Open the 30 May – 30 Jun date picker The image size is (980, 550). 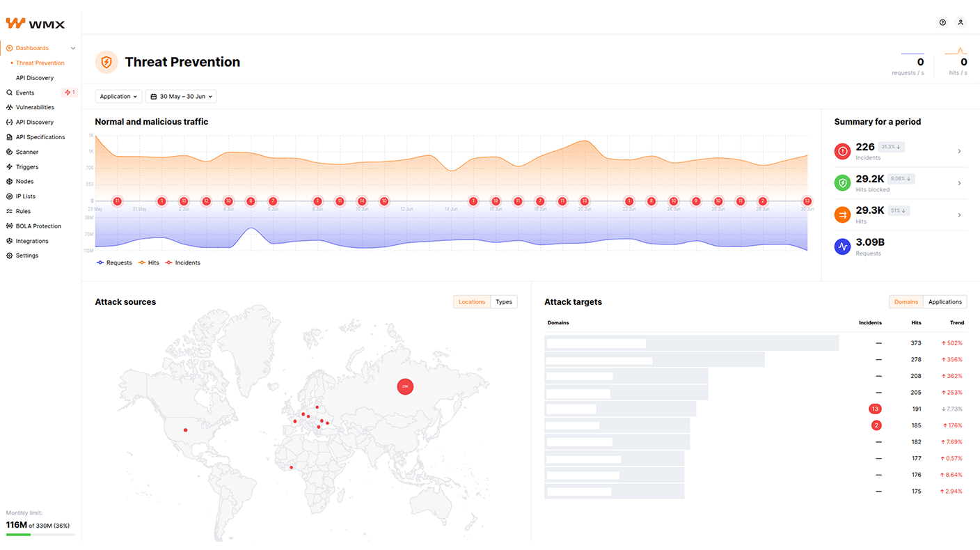181,97
